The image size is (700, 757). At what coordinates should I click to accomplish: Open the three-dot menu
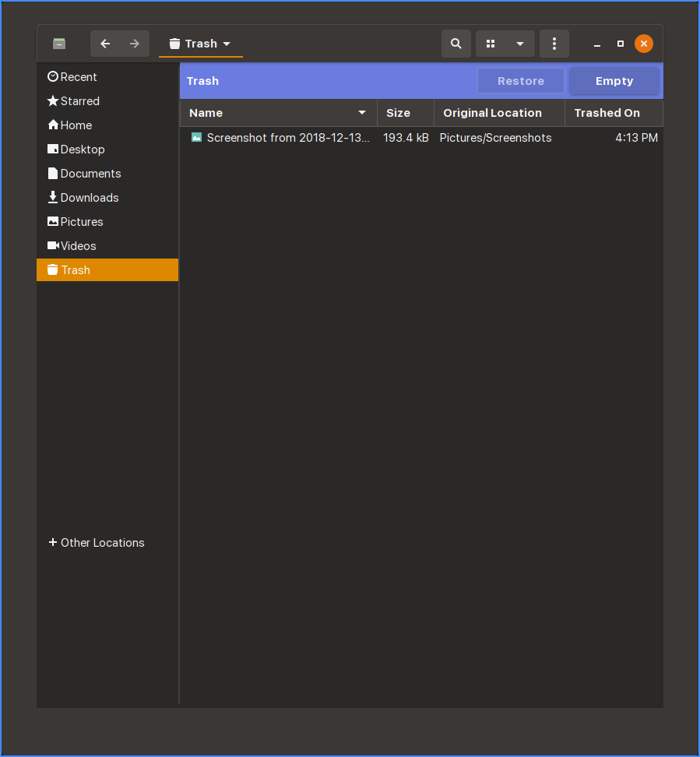pos(554,44)
